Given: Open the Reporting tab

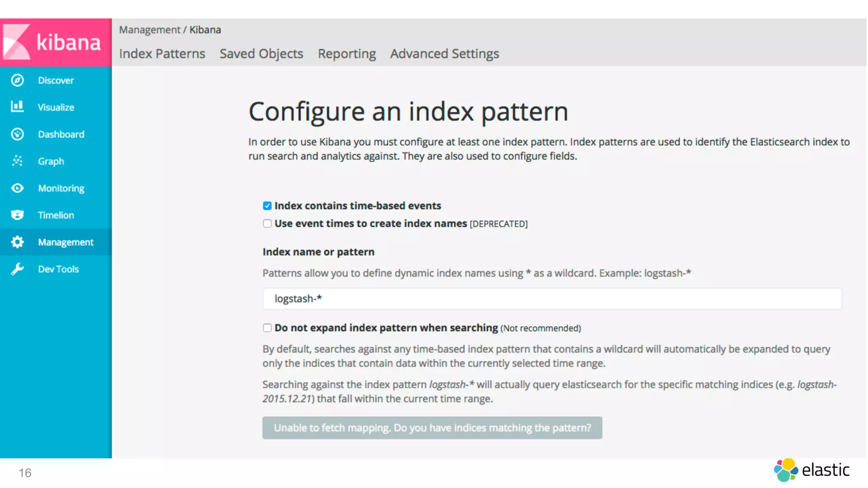Looking at the screenshot, I should tap(347, 54).
